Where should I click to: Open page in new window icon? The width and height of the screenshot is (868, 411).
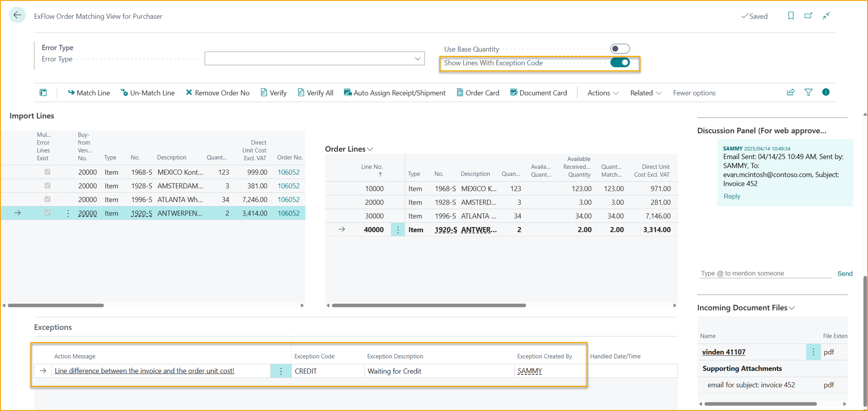point(808,16)
